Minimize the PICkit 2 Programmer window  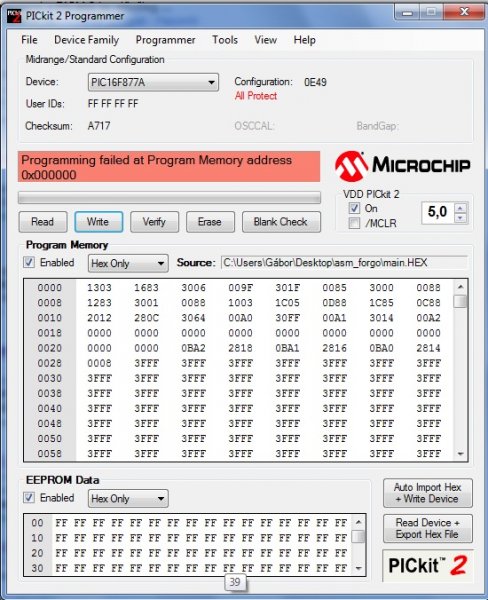point(407,12)
